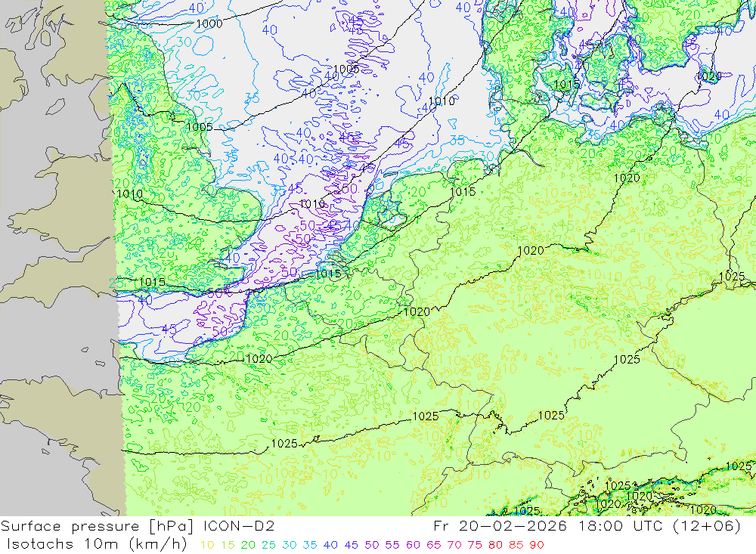Image resolution: width=756 pixels, height=554 pixels.
Task: Select the 'ICON-D2' model name label
Action: 239,525
